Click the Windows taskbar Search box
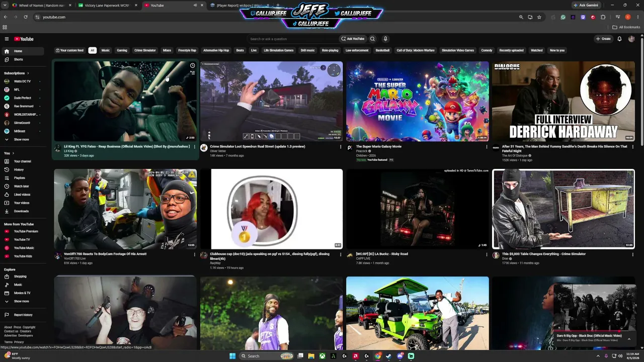This screenshot has width=644, height=362. pyautogui.click(x=267, y=356)
